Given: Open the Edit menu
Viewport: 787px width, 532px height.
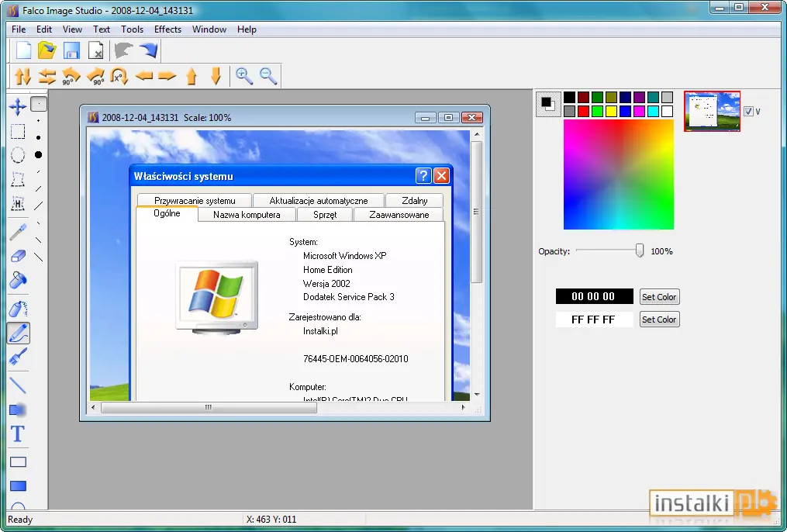Looking at the screenshot, I should click(x=44, y=29).
